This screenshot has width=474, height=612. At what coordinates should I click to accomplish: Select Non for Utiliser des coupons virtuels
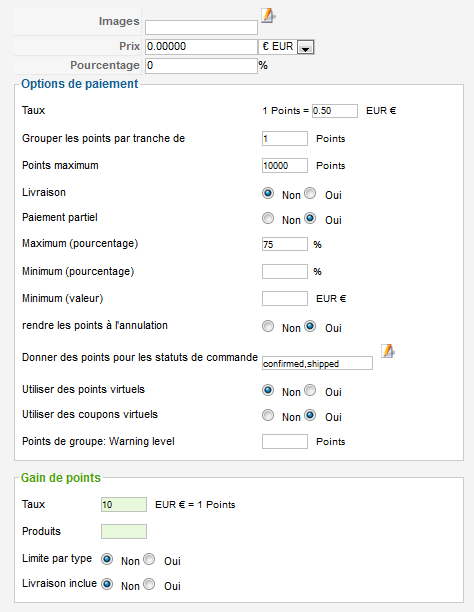coord(268,415)
